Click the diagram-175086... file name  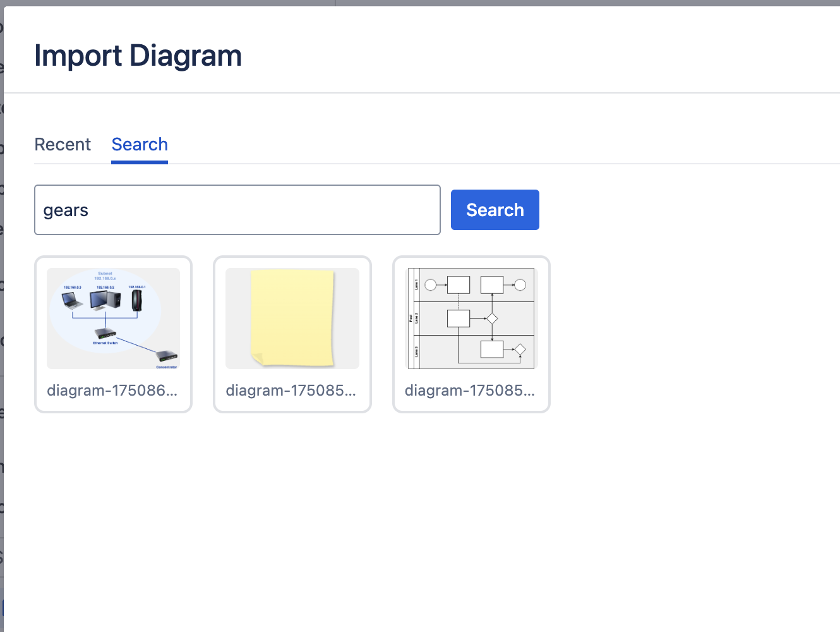tap(112, 391)
